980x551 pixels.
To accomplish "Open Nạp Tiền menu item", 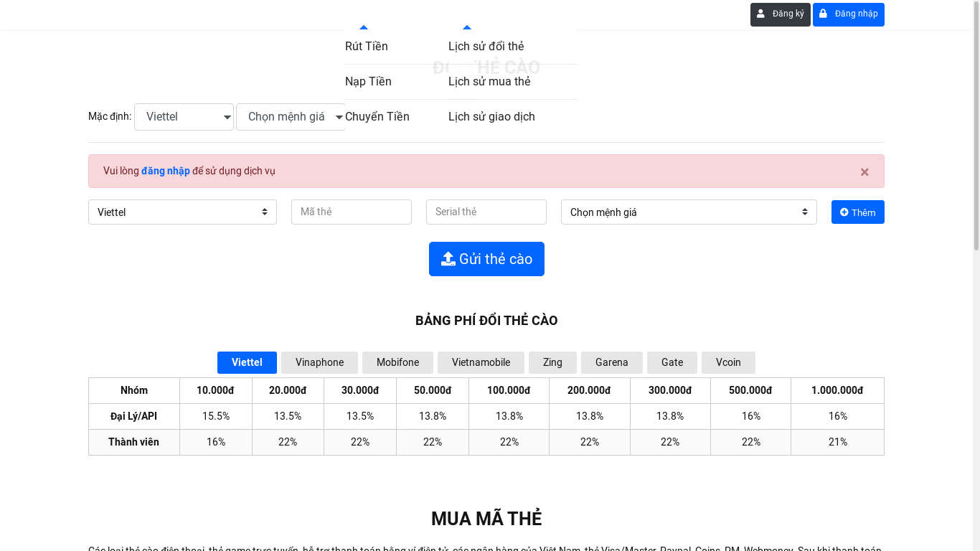I will click(x=368, y=82).
